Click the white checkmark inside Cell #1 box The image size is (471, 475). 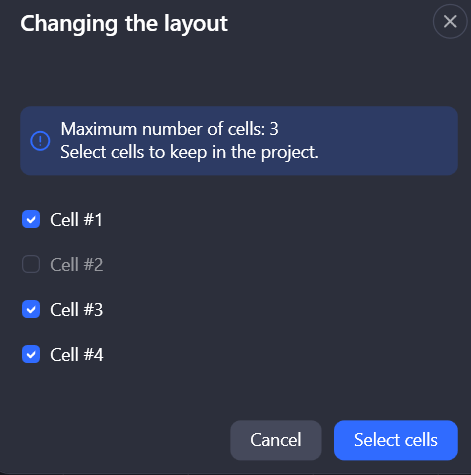(31, 220)
